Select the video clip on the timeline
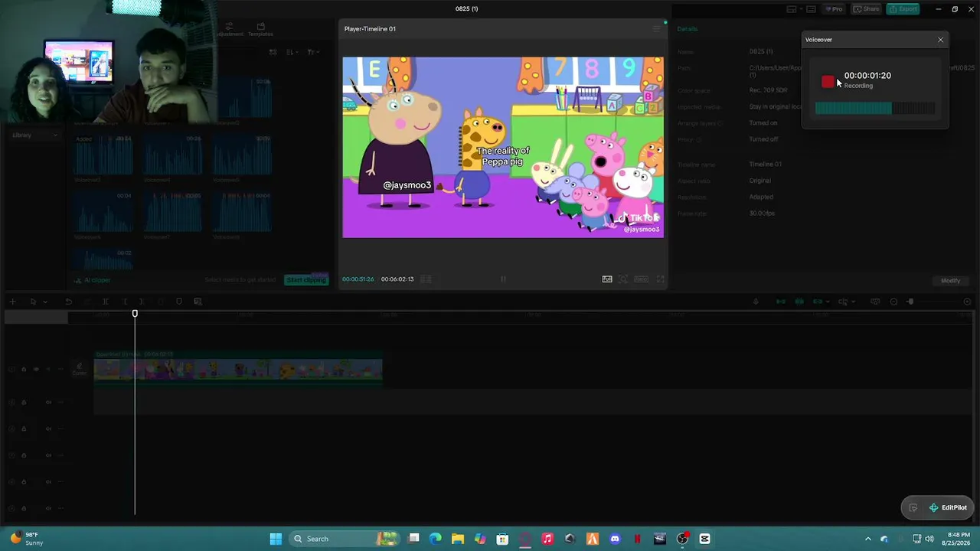This screenshot has height=551, width=980. pyautogui.click(x=238, y=370)
